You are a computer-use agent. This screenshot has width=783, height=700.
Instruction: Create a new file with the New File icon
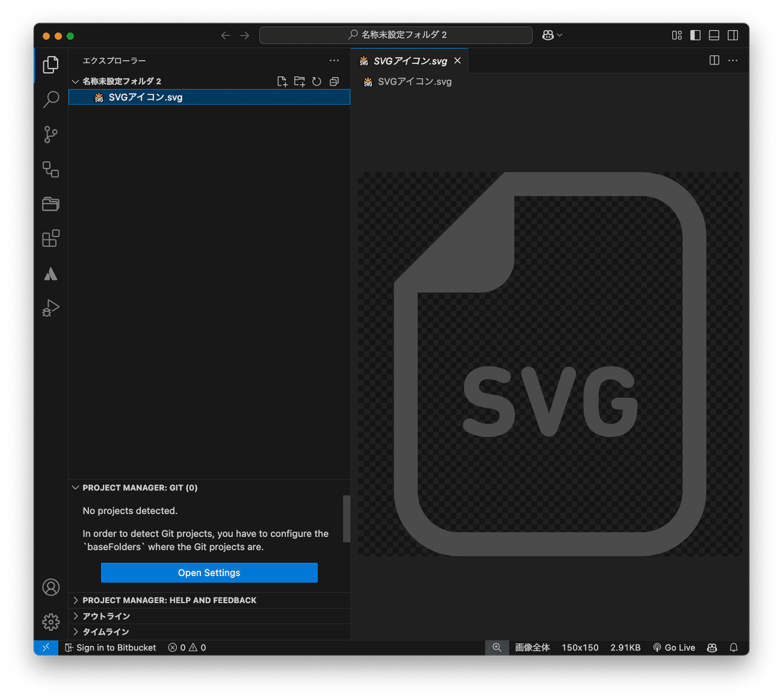point(282,81)
